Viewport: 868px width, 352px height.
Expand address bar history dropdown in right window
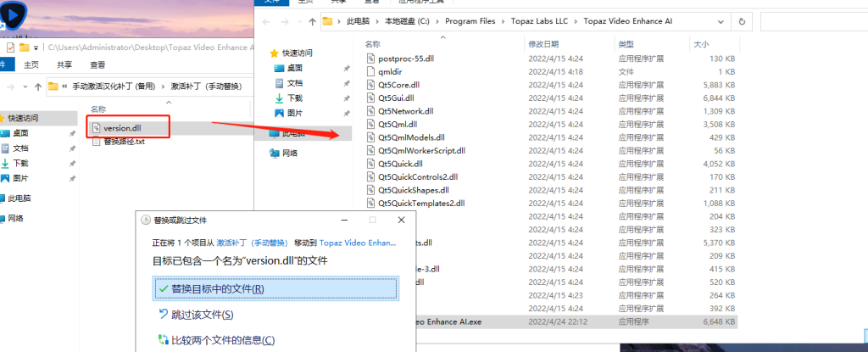click(x=721, y=22)
